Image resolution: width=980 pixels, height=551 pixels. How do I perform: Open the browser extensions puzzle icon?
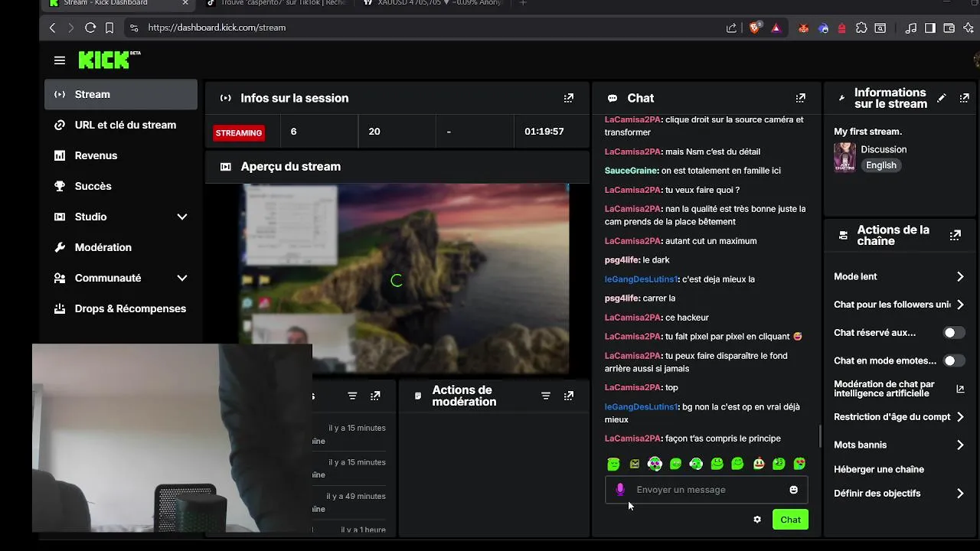861,28
